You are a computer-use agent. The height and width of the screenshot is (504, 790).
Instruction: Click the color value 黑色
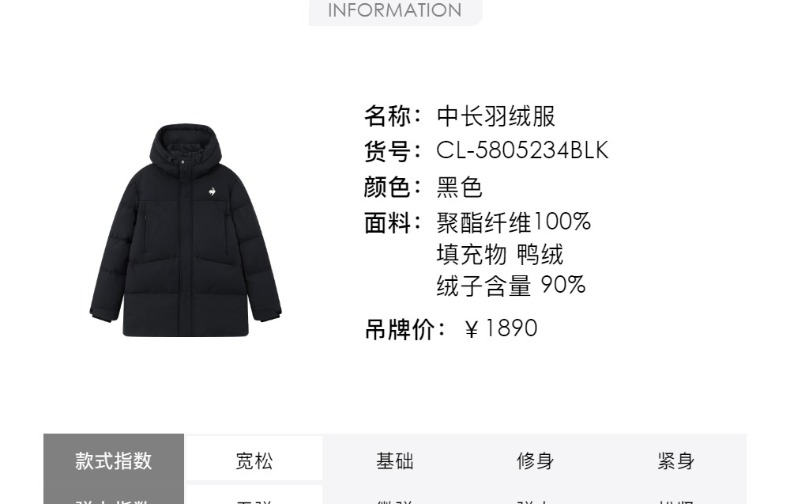(x=459, y=187)
